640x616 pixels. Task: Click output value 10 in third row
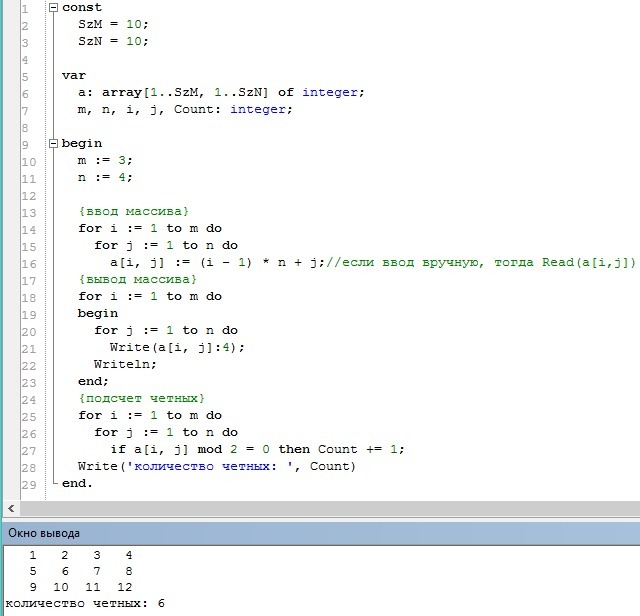click(x=61, y=587)
